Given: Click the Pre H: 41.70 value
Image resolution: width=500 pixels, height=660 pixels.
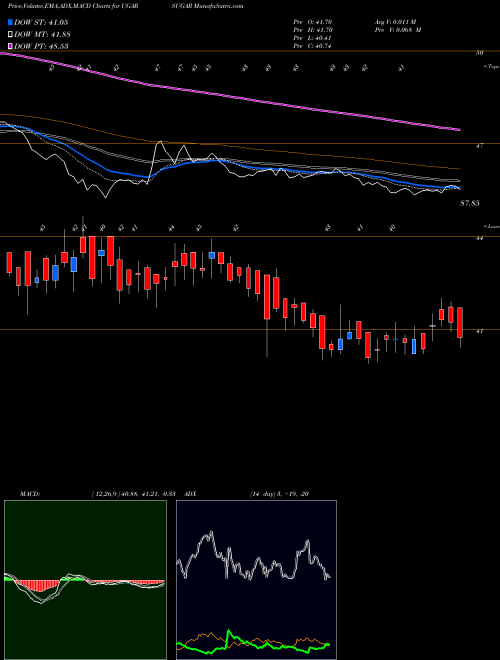Looking at the screenshot, I should pos(313,30).
